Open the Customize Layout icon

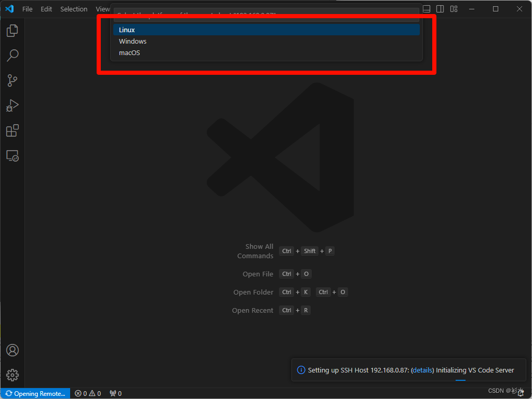click(x=454, y=9)
